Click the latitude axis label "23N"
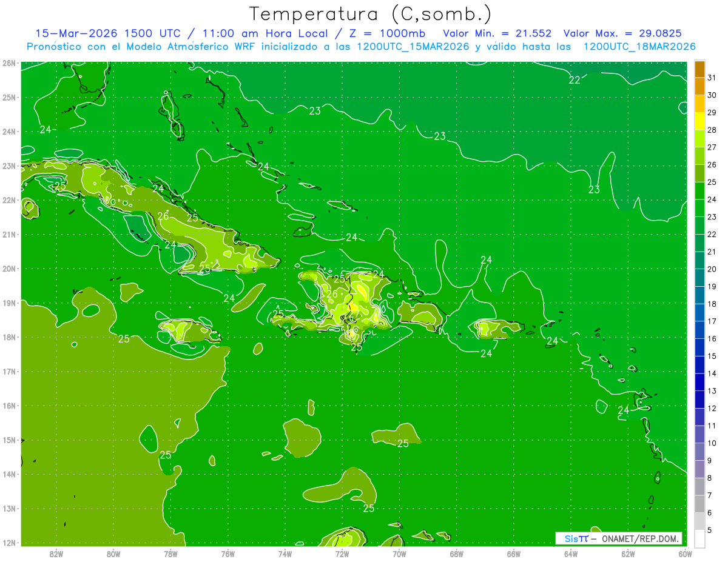The height and width of the screenshot is (562, 728). point(8,166)
